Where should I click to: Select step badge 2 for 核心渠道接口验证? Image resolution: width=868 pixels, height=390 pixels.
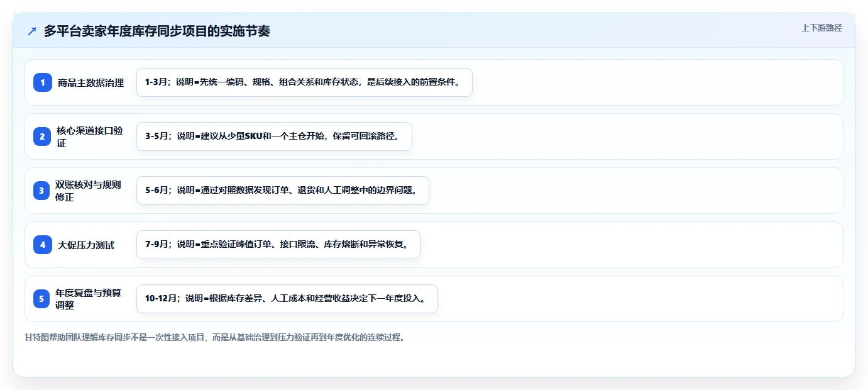pos(43,136)
